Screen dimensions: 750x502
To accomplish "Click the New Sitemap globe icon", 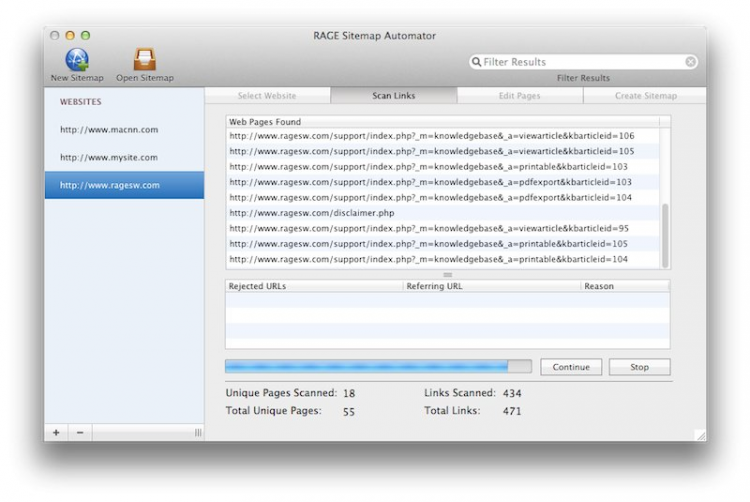I will click(77, 59).
